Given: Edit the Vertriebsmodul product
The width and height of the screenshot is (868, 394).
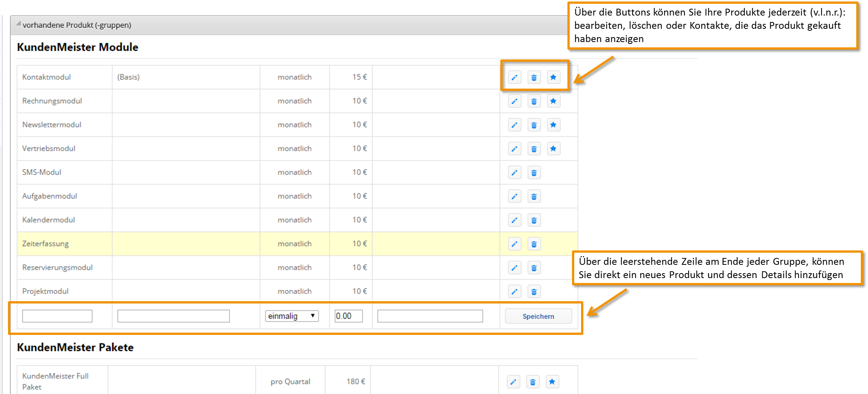Looking at the screenshot, I should [x=514, y=149].
